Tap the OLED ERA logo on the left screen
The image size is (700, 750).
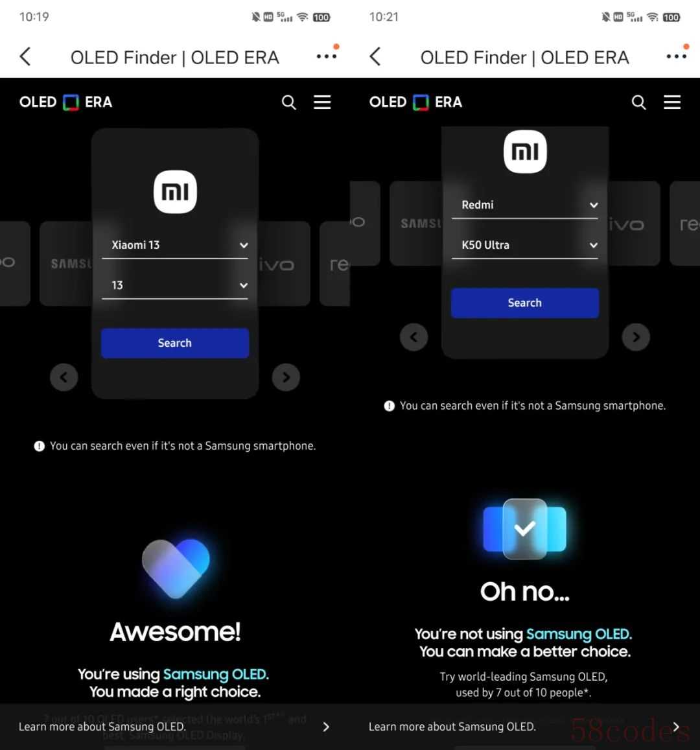[x=66, y=102]
